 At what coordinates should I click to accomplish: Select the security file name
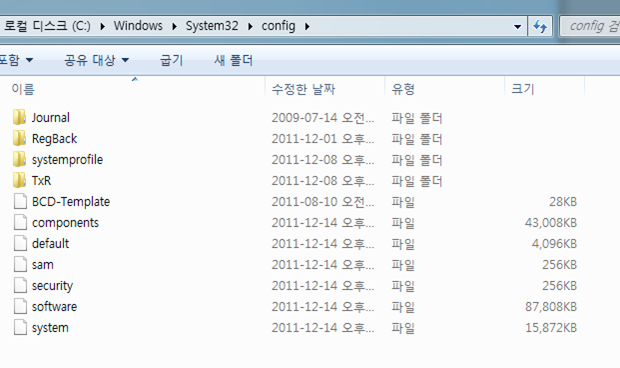click(52, 285)
